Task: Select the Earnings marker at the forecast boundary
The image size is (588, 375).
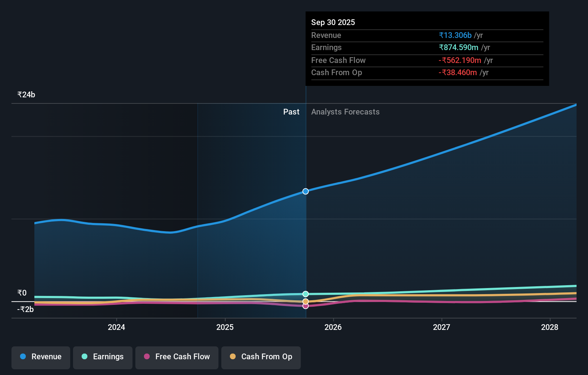Action: coord(305,294)
